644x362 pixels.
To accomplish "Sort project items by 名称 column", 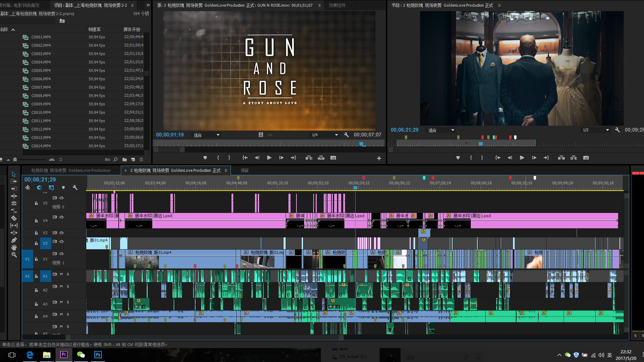I will 4,29.
